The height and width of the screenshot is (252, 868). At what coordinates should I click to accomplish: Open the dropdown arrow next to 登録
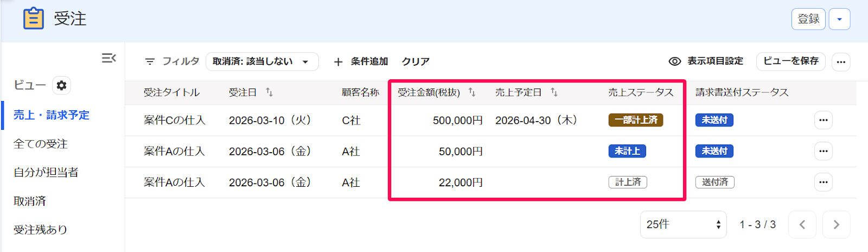pos(839,19)
